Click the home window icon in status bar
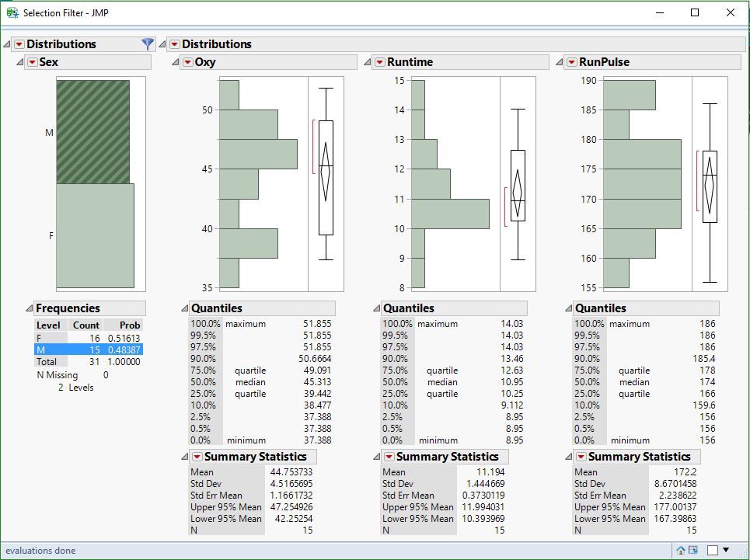Viewport: 750px width, 560px height. 681,551
